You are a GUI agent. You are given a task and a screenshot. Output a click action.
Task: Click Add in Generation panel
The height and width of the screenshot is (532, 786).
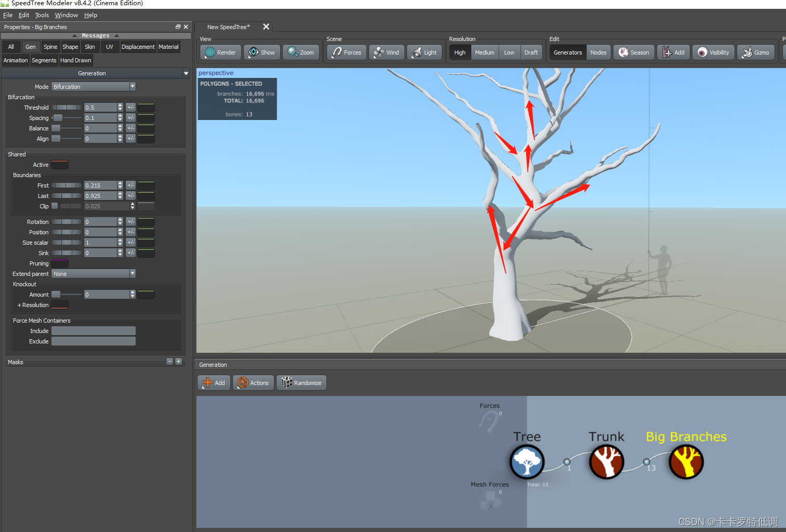[214, 383]
